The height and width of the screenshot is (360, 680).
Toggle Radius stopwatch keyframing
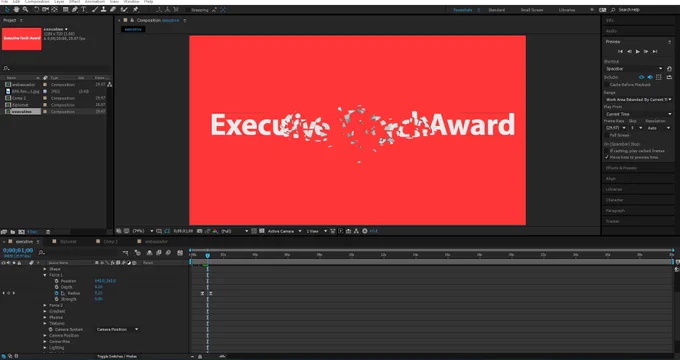(56, 293)
